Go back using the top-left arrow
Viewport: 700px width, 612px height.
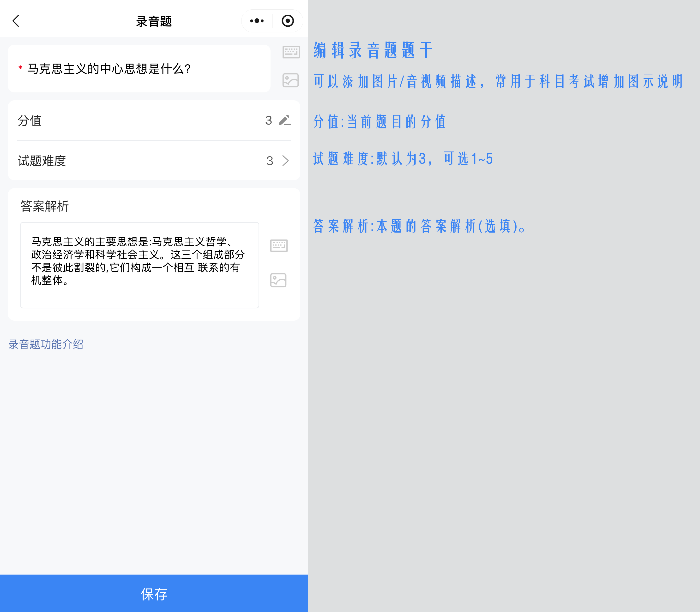click(x=16, y=21)
